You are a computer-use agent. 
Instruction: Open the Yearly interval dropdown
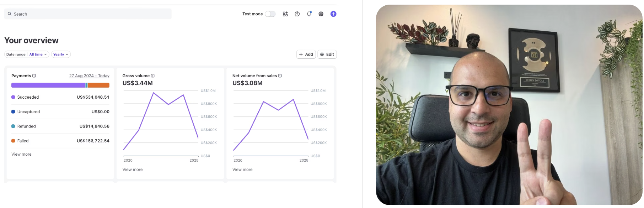coord(61,54)
